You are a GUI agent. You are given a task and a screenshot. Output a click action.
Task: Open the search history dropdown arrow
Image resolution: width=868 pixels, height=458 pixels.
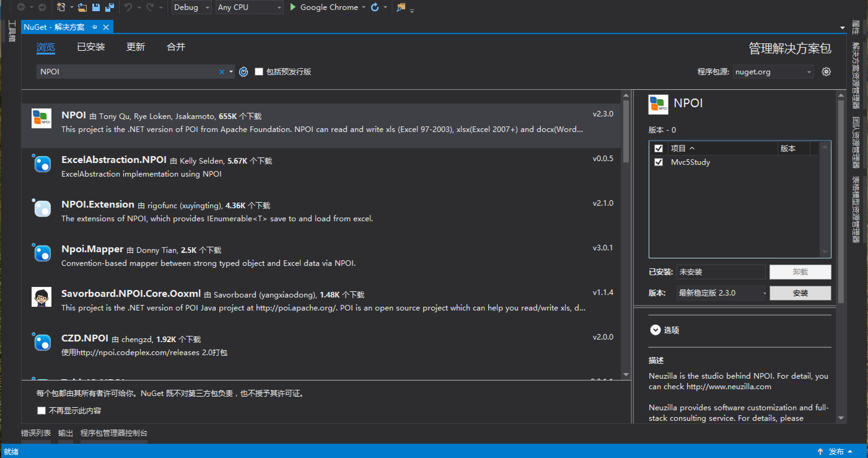click(231, 72)
